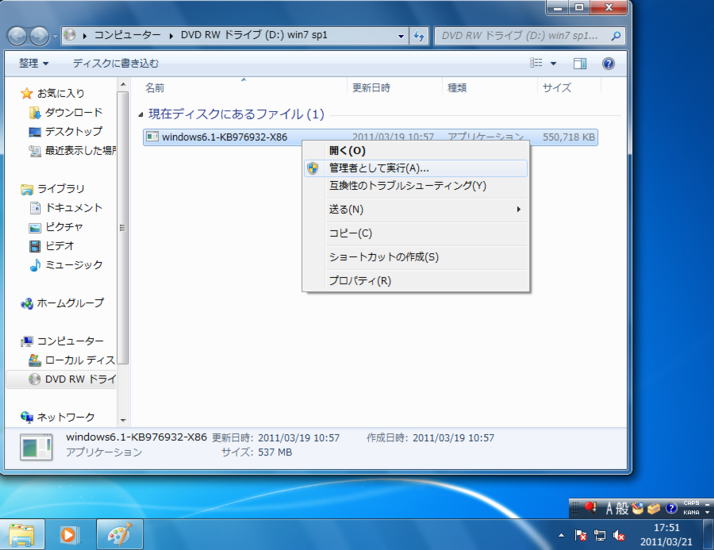Select 互換性のトラブルシューティング(Y) menu entry
Image resolution: width=714 pixels, height=550 pixels.
pyautogui.click(x=416, y=186)
